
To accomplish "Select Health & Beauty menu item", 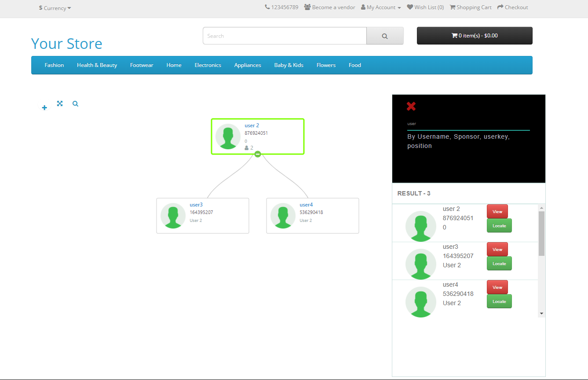I will 97,65.
